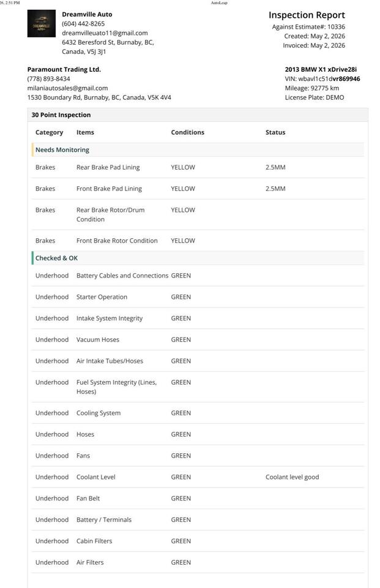Viewport: 380px width, 588px height.
Task: Click the Inspection Report heading
Action: click(x=307, y=15)
